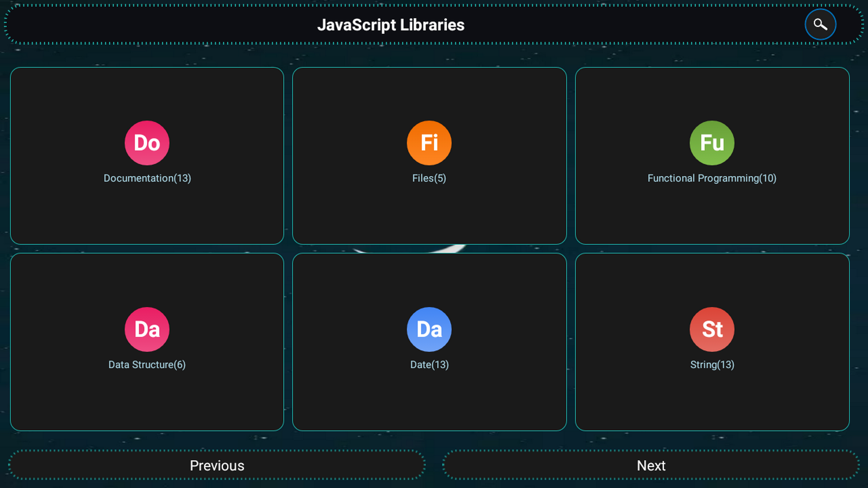Choose the String(13) label
The width and height of the screenshot is (868, 488).
[x=712, y=365]
